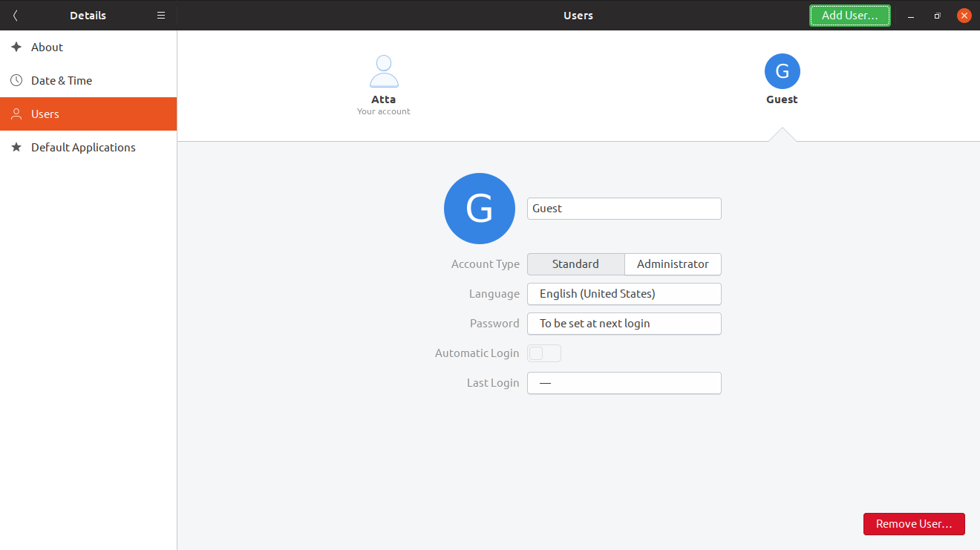This screenshot has width=980, height=550.
Task: Click the About sparkle icon in sidebar
Action: pos(16,47)
